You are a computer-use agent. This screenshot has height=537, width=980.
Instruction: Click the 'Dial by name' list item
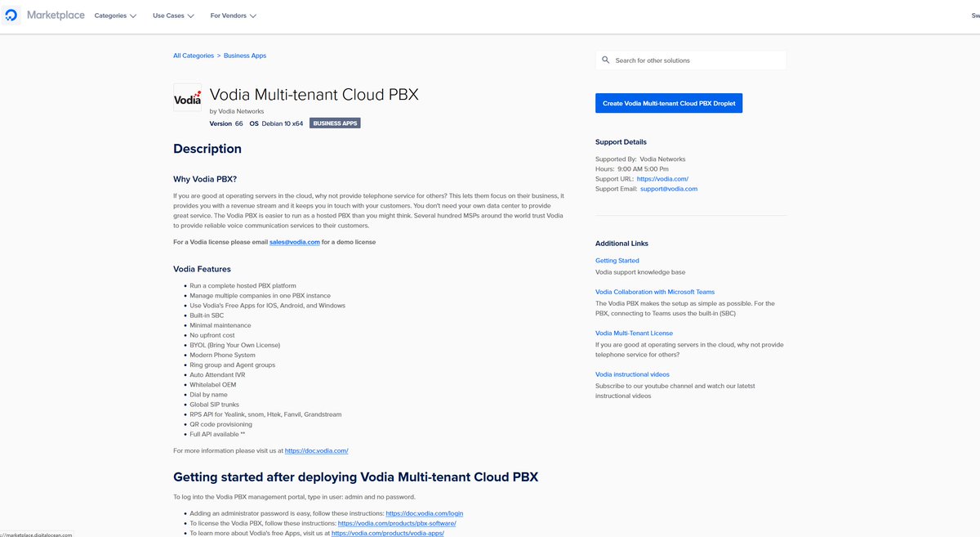pos(207,395)
